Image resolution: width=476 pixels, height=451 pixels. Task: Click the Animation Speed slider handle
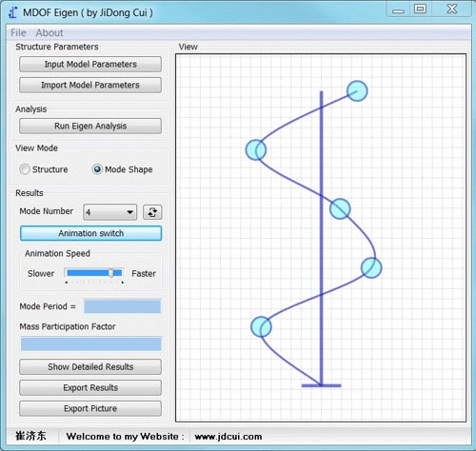[x=111, y=273]
